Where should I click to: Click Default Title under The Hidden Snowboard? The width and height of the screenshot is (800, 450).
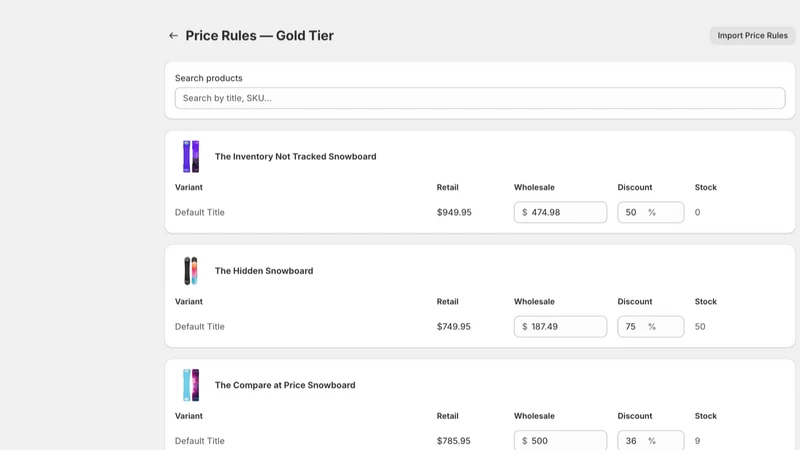[x=199, y=327]
